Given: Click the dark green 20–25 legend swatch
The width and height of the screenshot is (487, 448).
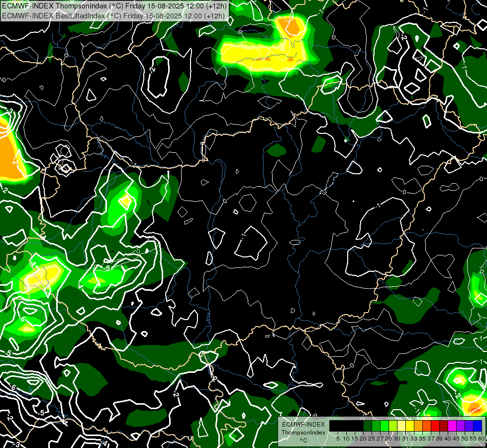Looking at the screenshot, I should [x=368, y=426].
